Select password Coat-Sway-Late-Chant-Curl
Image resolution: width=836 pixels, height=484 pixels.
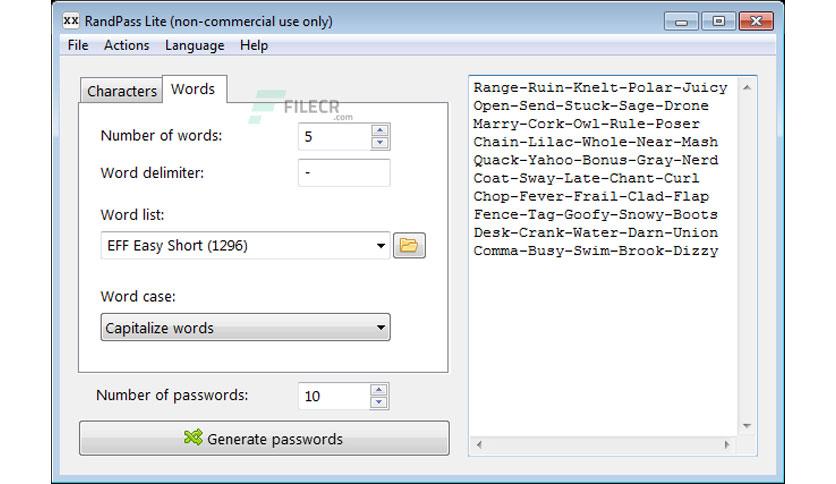pos(586,178)
